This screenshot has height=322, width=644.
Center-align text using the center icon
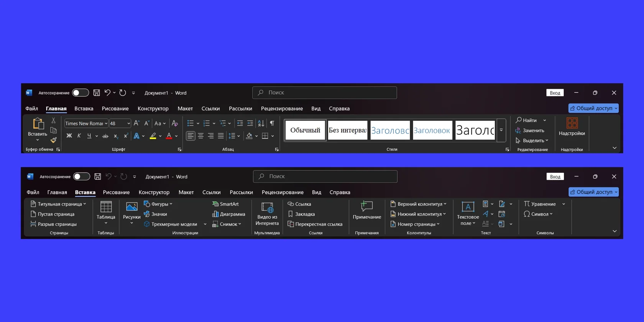pyautogui.click(x=200, y=136)
